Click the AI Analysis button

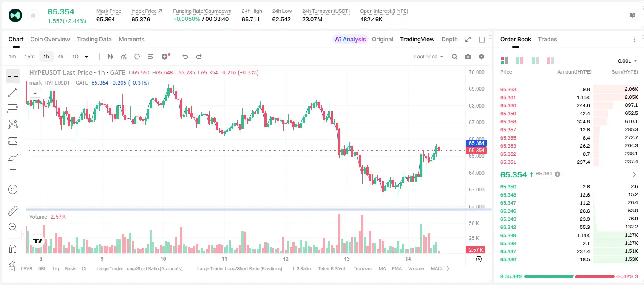tap(350, 39)
